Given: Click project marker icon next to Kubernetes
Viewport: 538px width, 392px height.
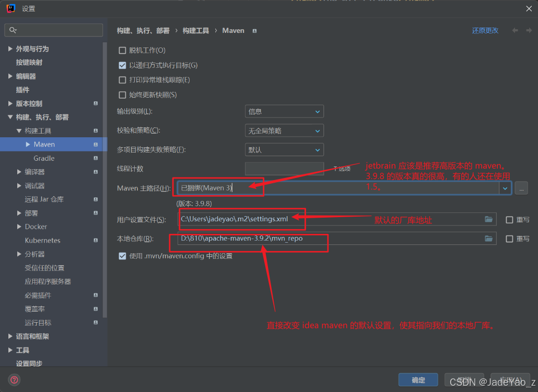Looking at the screenshot, I should point(96,241).
